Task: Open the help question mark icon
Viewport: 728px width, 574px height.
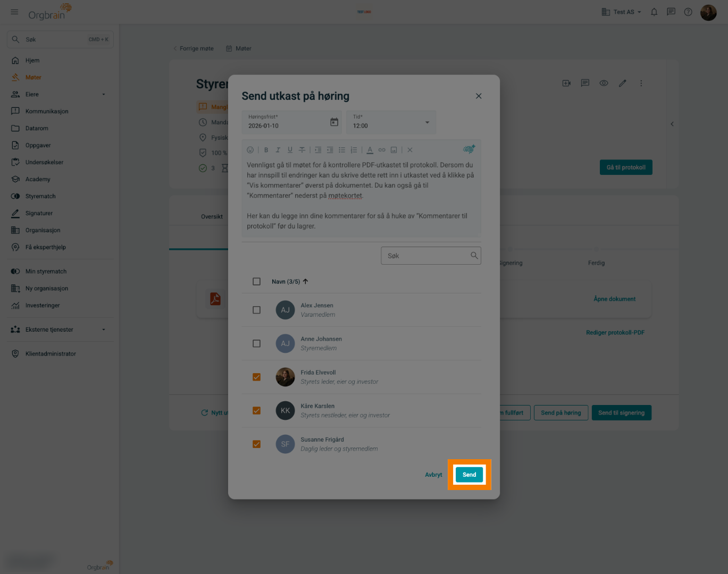Action: click(x=688, y=12)
